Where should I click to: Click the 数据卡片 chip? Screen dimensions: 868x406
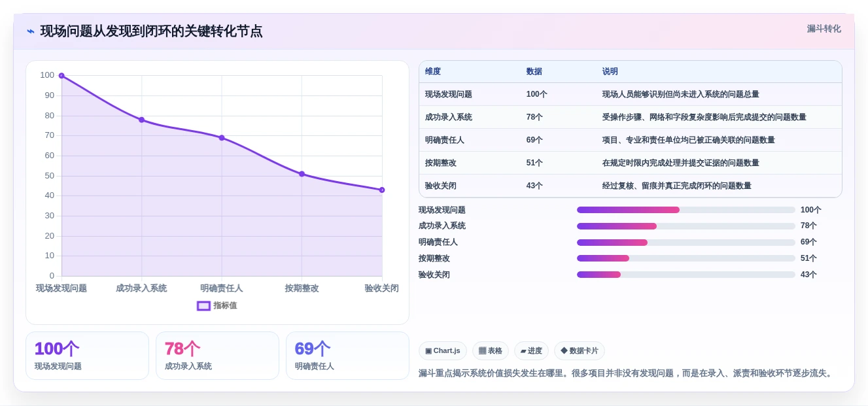[x=580, y=351]
